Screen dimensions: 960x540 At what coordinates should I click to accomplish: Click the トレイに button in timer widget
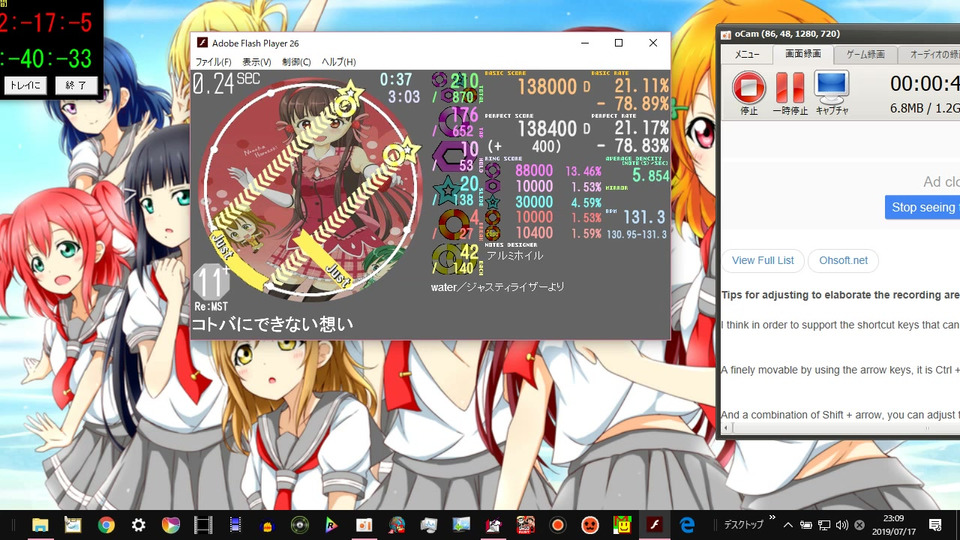(25, 86)
